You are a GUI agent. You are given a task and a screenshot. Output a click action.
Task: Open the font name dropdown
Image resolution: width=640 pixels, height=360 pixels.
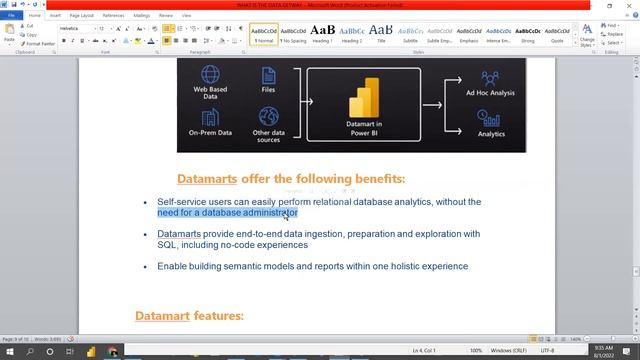[x=95, y=29]
